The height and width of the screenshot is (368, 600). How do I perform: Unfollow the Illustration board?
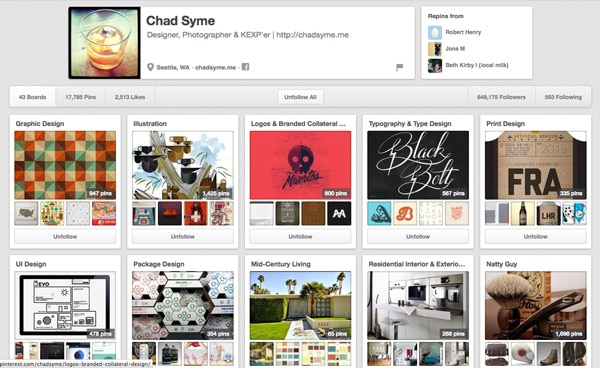(183, 236)
